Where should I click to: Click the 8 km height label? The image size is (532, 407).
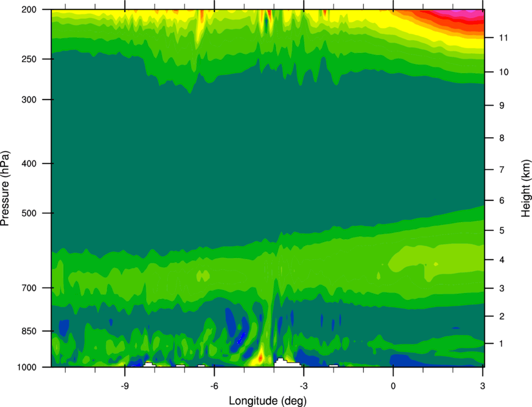pos(502,138)
